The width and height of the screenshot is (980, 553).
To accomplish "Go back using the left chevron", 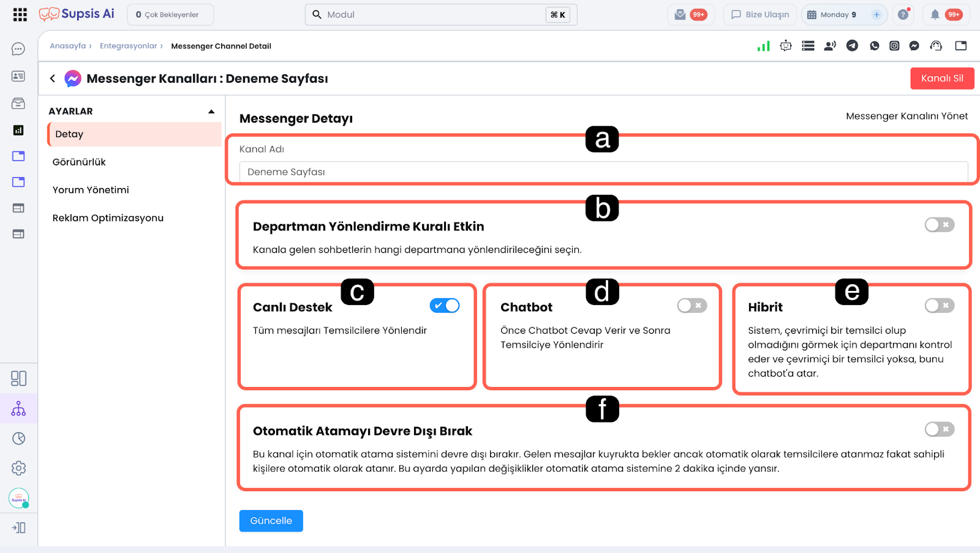I will tap(53, 78).
